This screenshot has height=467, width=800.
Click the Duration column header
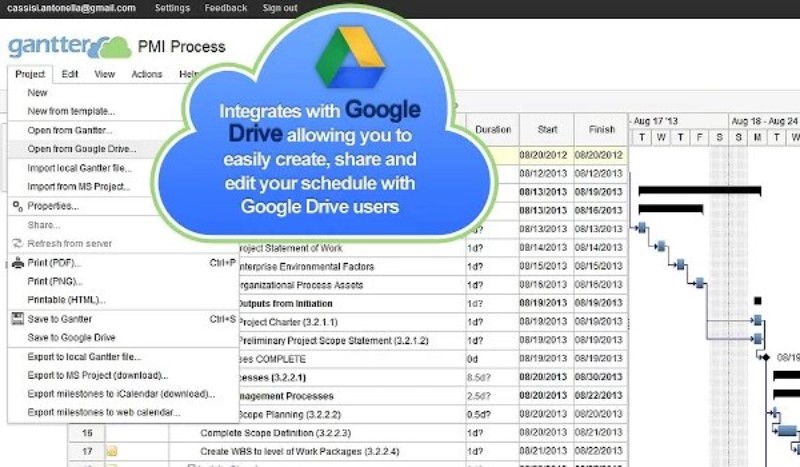pos(493,130)
